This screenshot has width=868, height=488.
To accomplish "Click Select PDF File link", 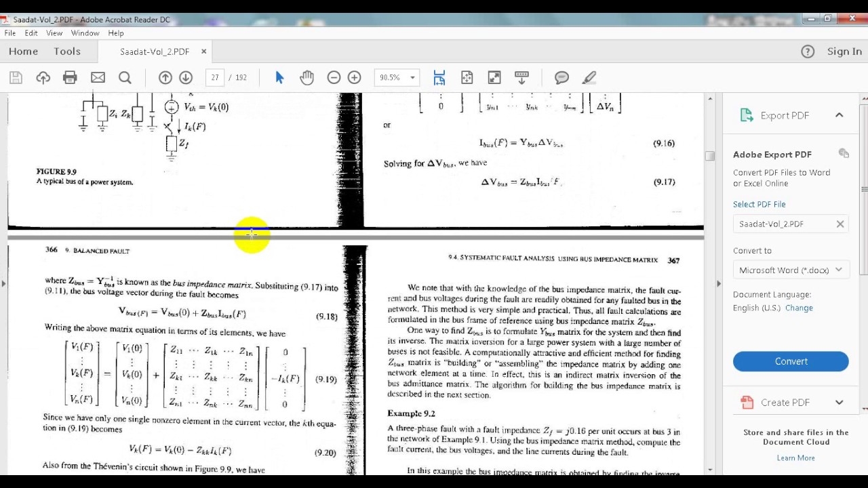I will pos(759,204).
